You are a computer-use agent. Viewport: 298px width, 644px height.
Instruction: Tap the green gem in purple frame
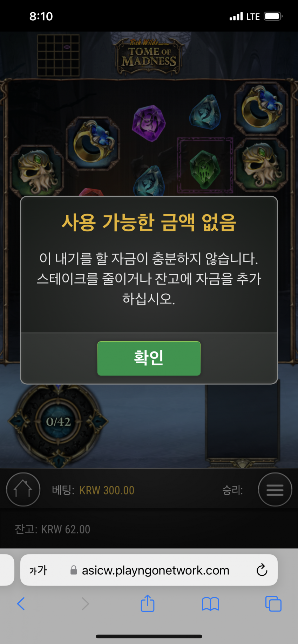(x=205, y=166)
